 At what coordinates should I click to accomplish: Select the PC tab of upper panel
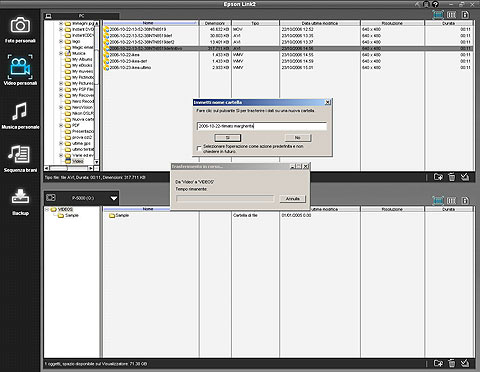coord(81,16)
